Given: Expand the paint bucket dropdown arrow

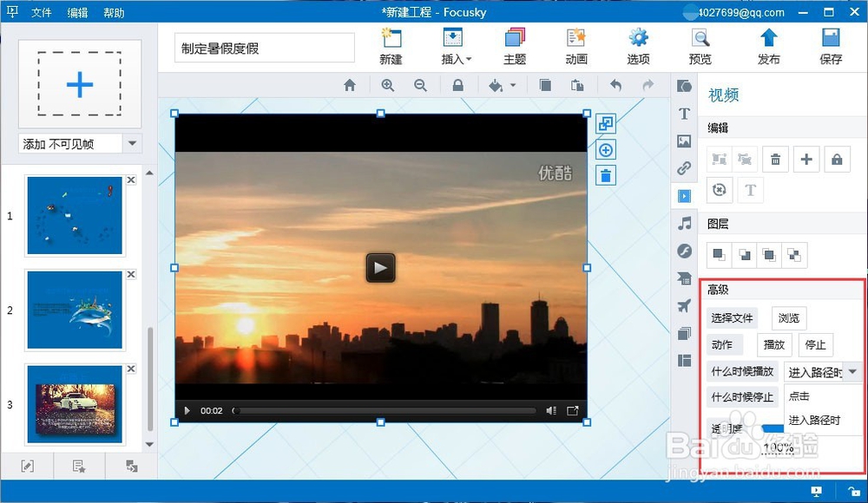Looking at the screenshot, I should (513, 85).
